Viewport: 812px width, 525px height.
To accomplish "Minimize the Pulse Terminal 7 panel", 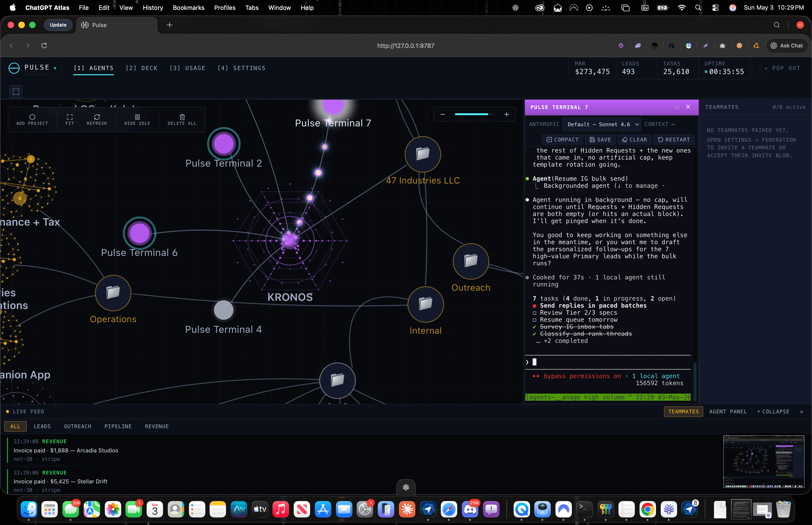I will (x=676, y=107).
